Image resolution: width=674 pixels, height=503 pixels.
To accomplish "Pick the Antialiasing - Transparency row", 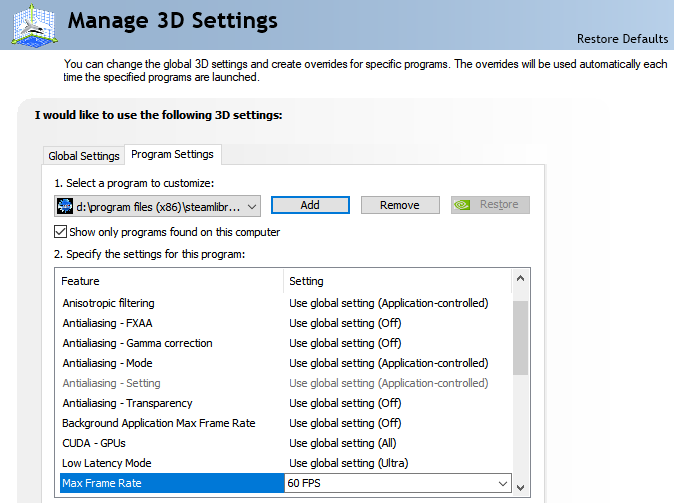I will click(127, 403).
